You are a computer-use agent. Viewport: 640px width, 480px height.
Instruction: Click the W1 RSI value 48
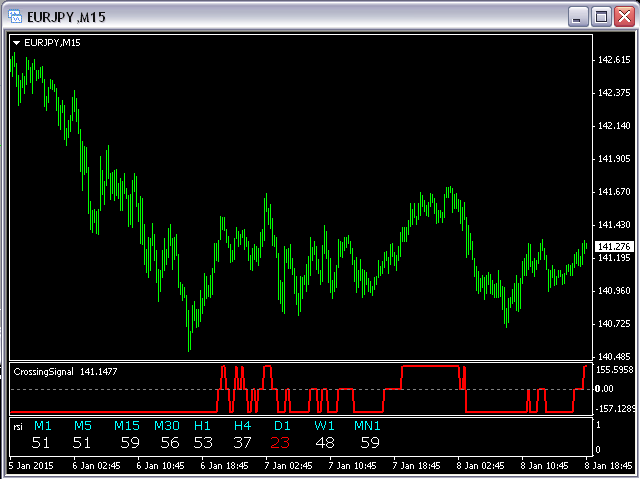325,443
